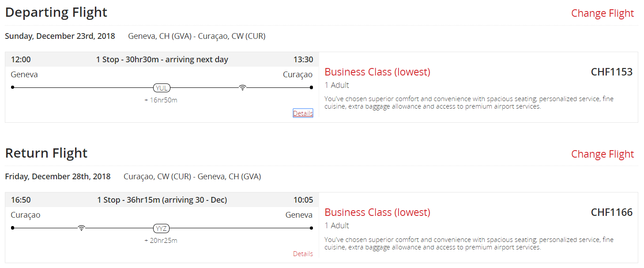Click the Wi-Fi icon on the return flight

[x=81, y=228]
